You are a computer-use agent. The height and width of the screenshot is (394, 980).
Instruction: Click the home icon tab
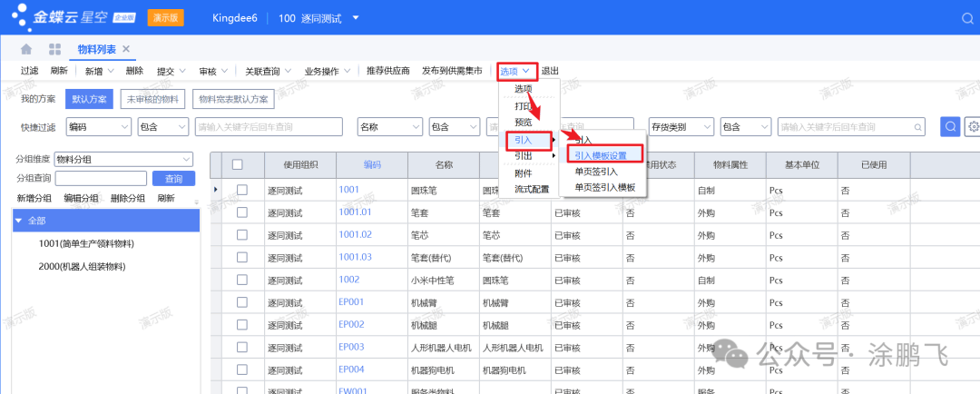pyautogui.click(x=26, y=49)
